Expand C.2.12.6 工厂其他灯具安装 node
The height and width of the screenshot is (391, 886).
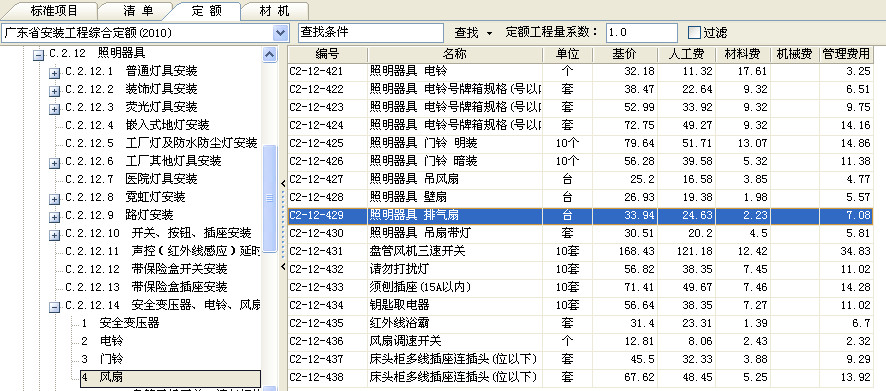point(54,163)
